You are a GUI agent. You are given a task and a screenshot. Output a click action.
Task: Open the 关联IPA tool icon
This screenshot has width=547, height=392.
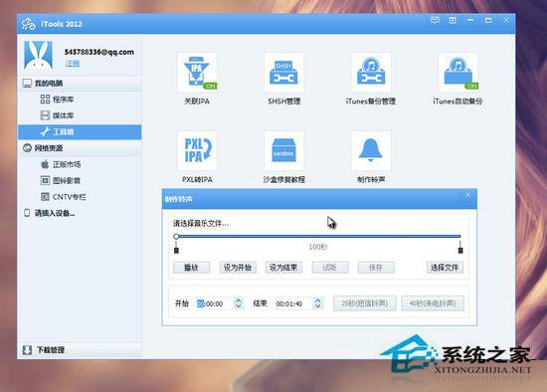(197, 73)
